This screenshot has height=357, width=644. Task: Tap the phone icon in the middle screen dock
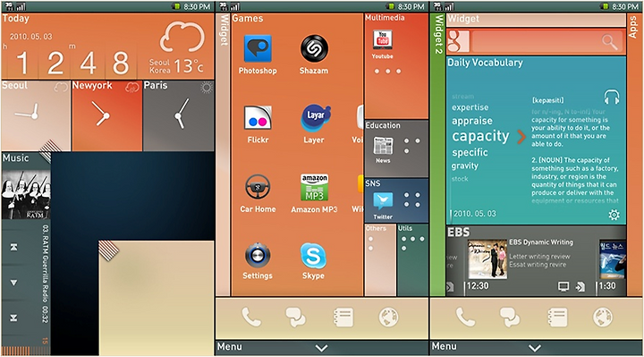tap(251, 317)
